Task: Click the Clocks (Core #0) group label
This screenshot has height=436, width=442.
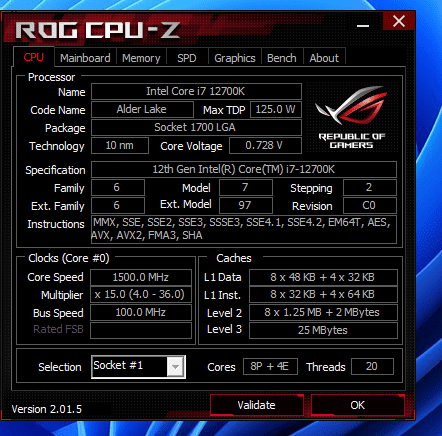Action: [x=69, y=258]
